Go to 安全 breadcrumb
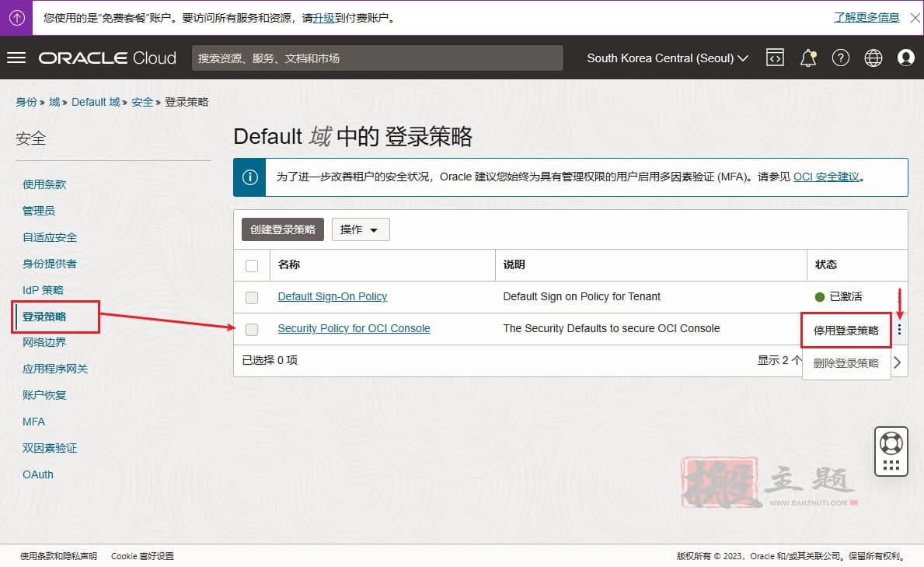Viewport: 924px width, 567px height. (x=142, y=101)
